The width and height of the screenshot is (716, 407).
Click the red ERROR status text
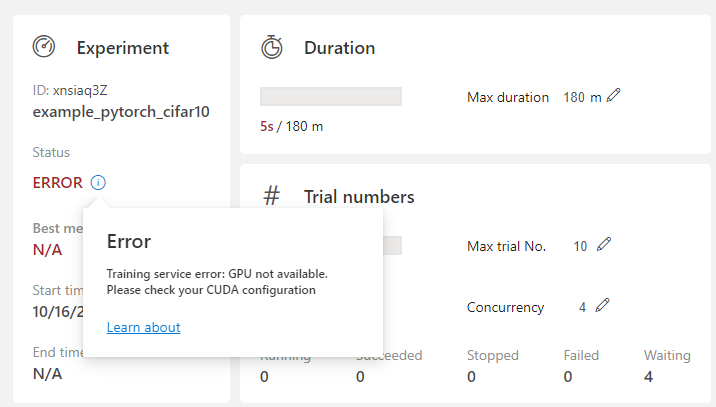(x=57, y=183)
